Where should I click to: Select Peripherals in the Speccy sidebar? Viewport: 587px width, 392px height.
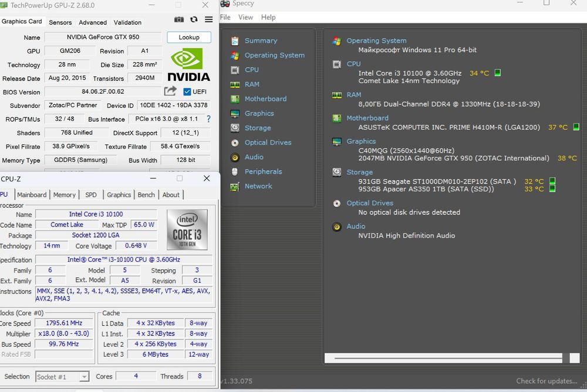coord(263,171)
